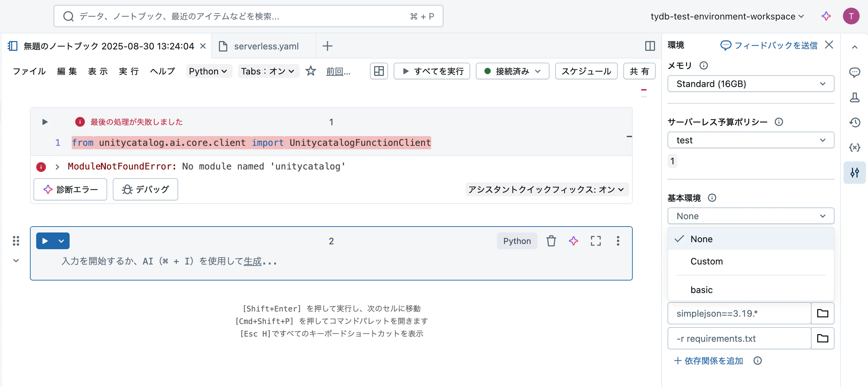Open the Assistant sparkle icon in cell 2

click(574, 241)
